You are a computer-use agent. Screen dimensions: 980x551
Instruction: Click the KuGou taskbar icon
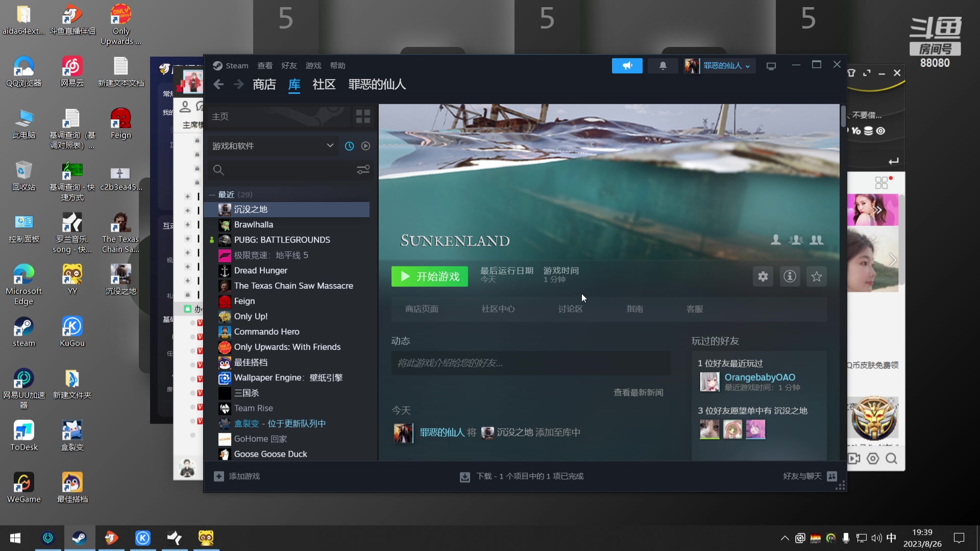point(143,538)
